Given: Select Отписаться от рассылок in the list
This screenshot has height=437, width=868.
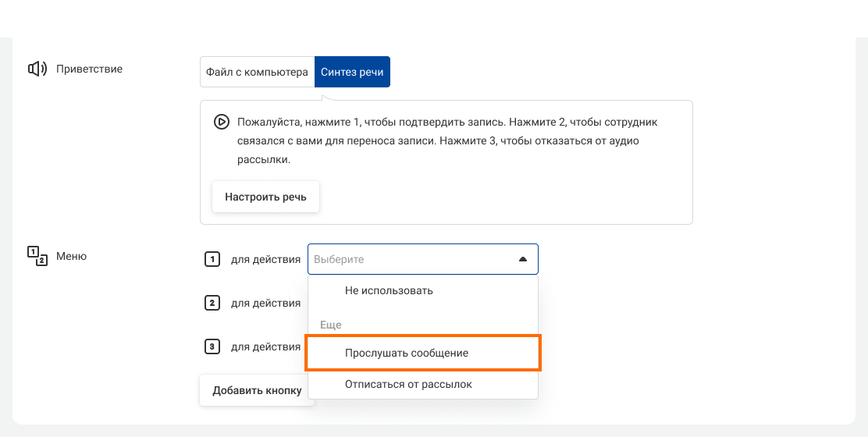Looking at the screenshot, I should pos(408,384).
